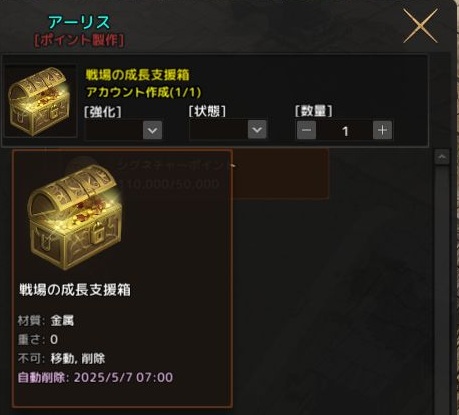Select the small treasure chest icon in header
459x415 pixels.
click(x=41, y=101)
